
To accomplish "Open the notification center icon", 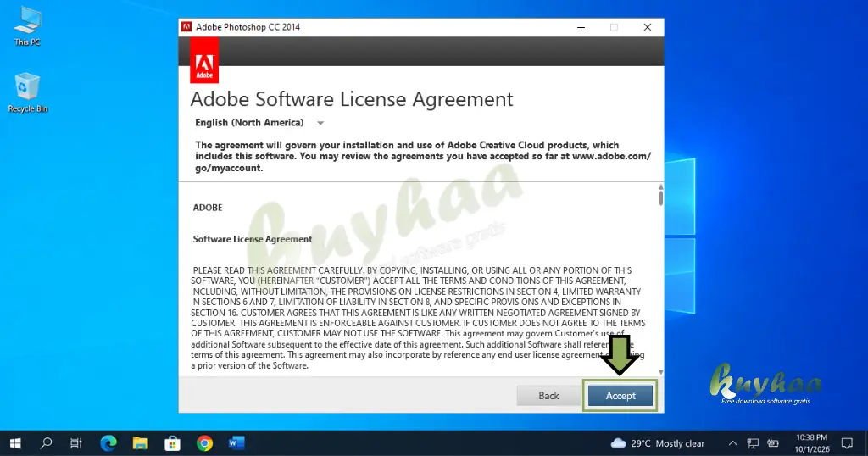I will pos(847,443).
